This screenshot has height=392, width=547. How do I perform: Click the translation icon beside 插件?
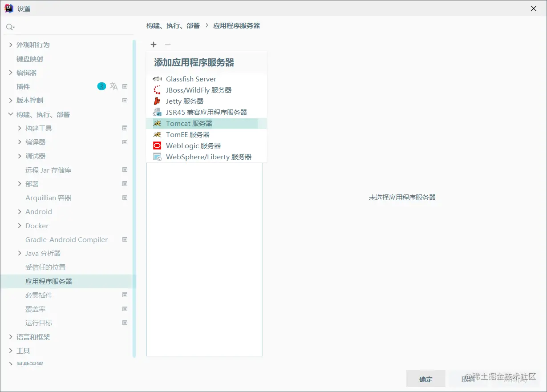pos(114,86)
